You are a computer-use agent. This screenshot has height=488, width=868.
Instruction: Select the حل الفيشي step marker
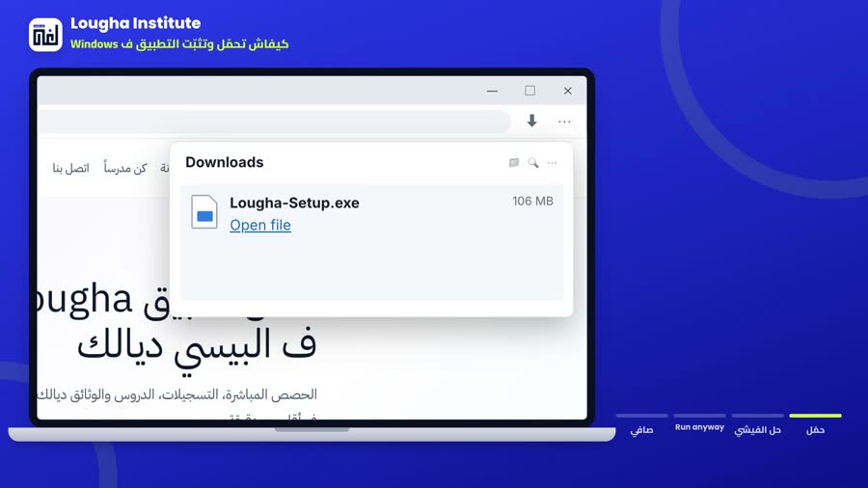(x=758, y=424)
